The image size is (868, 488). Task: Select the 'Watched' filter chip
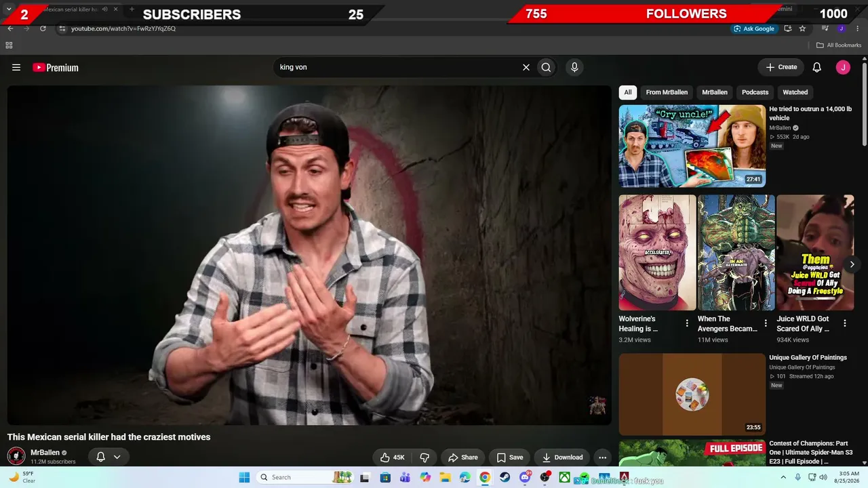pyautogui.click(x=795, y=92)
